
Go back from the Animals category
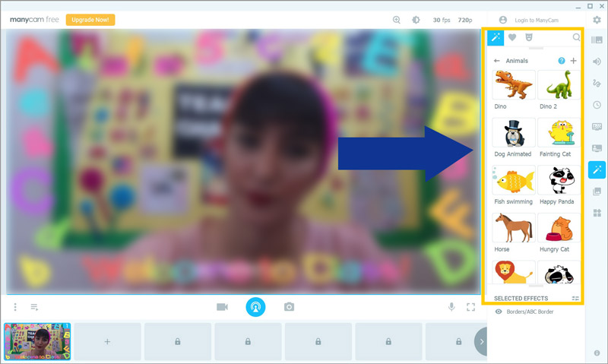[x=496, y=61]
